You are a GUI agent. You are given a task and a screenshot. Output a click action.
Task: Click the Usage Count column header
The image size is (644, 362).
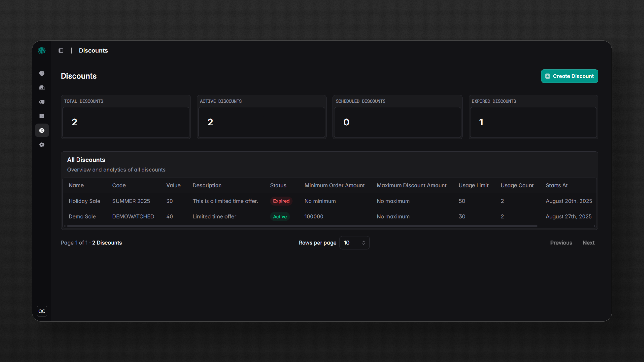coord(517,185)
